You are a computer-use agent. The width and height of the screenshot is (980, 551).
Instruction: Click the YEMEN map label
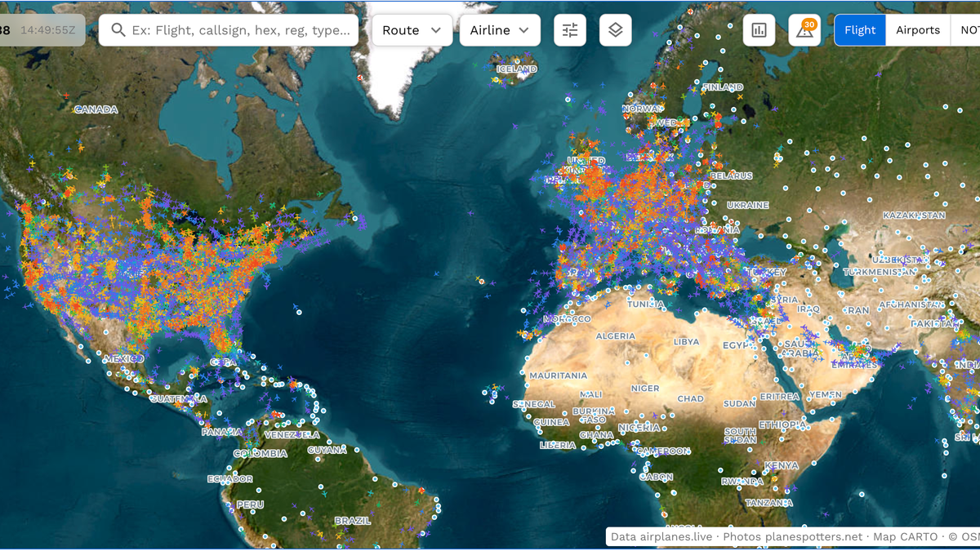point(825,394)
